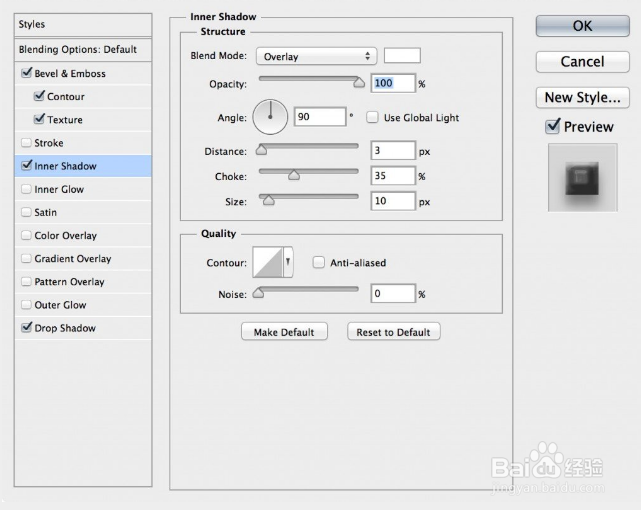Image resolution: width=641 pixels, height=510 pixels.
Task: Click the Noise value field
Action: (393, 293)
